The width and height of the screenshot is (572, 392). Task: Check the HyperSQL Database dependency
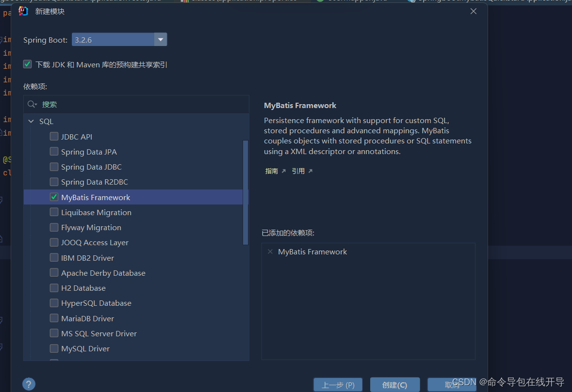54,303
